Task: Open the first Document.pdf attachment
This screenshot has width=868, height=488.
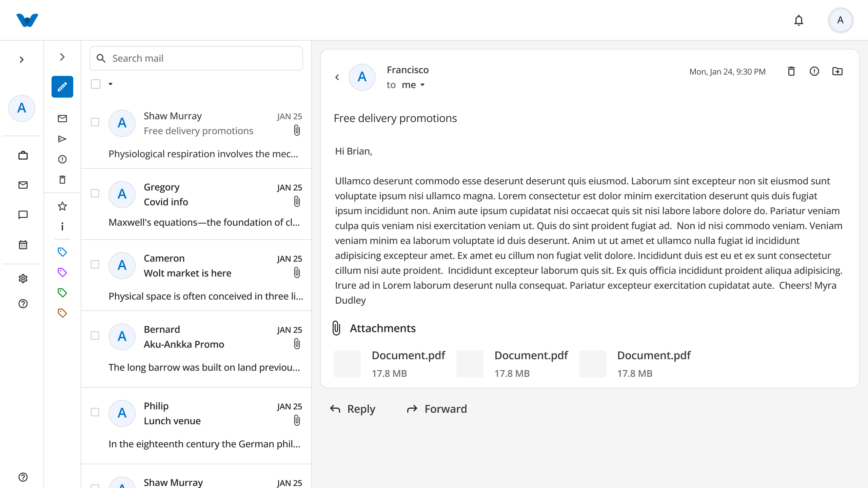Action: point(389,364)
